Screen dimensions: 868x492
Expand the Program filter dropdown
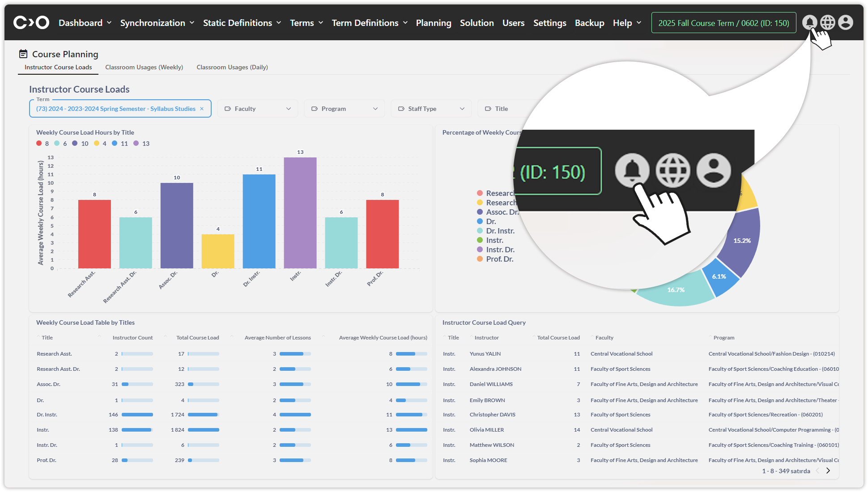pyautogui.click(x=345, y=109)
